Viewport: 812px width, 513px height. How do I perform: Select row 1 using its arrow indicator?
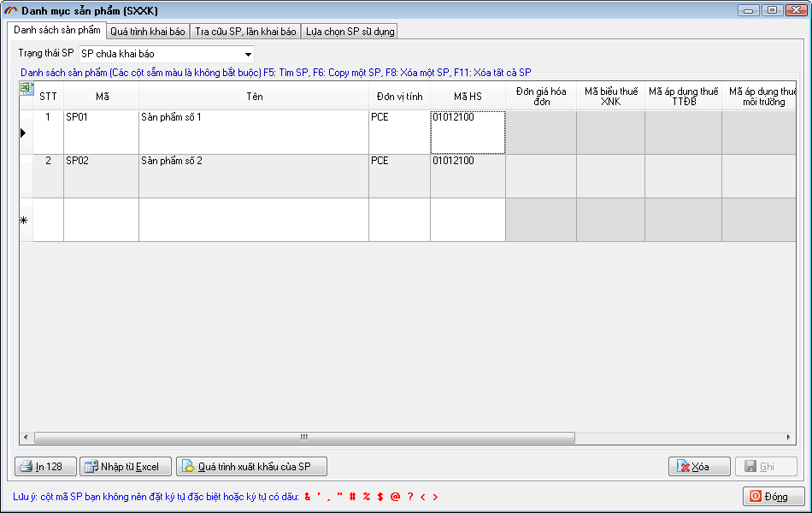[23, 133]
